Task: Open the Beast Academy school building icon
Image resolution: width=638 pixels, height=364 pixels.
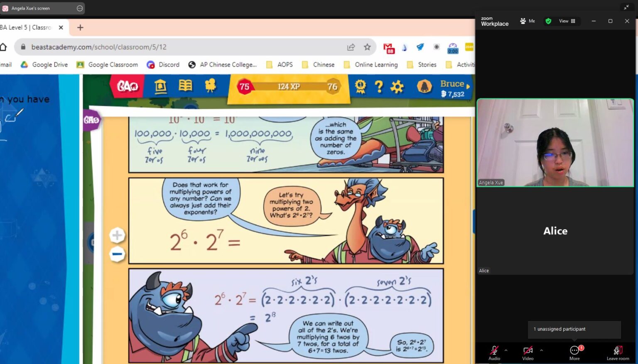Action: 160,86
